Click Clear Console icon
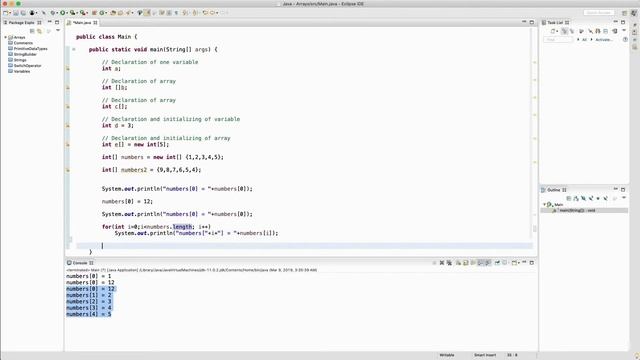 [459, 263]
